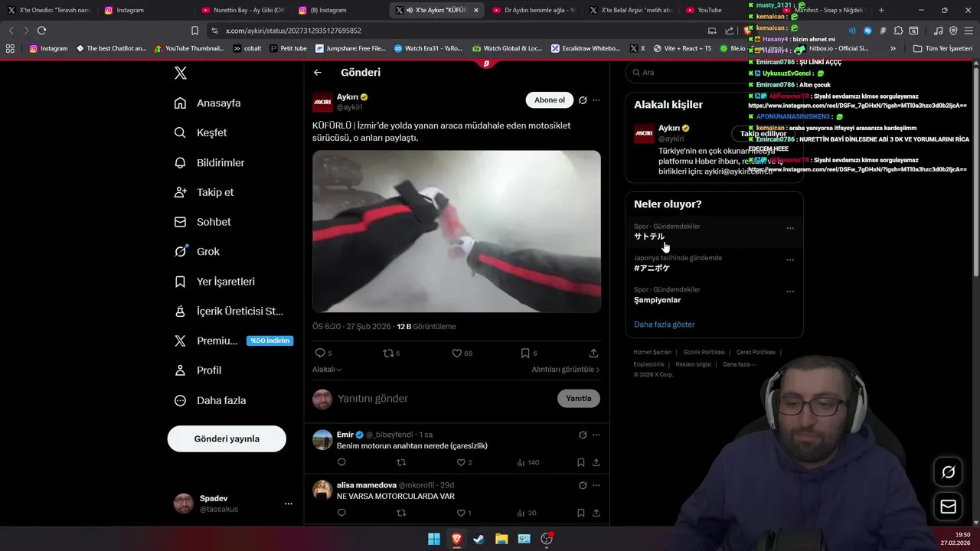Viewport: 980px width, 551px height.
Task: Open Tüm Yer İşaretleri folder
Action: (x=942, y=48)
